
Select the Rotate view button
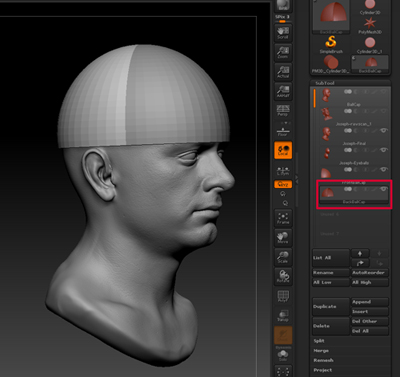(283, 276)
